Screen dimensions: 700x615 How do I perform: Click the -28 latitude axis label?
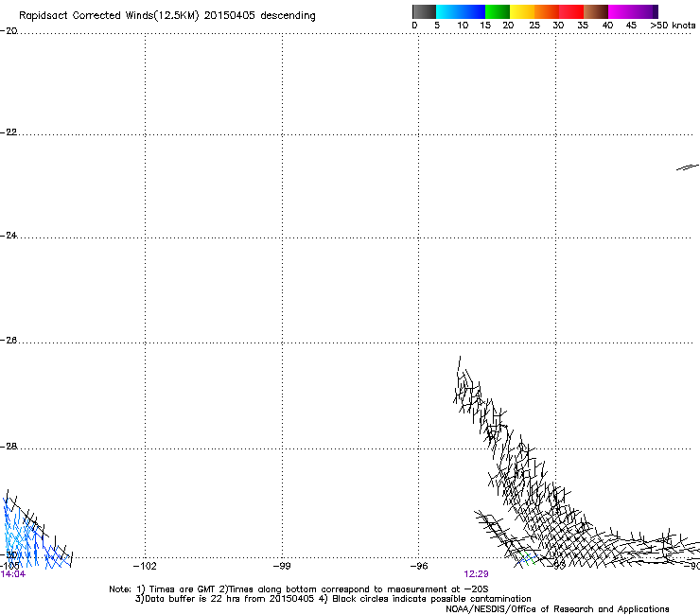[9, 447]
